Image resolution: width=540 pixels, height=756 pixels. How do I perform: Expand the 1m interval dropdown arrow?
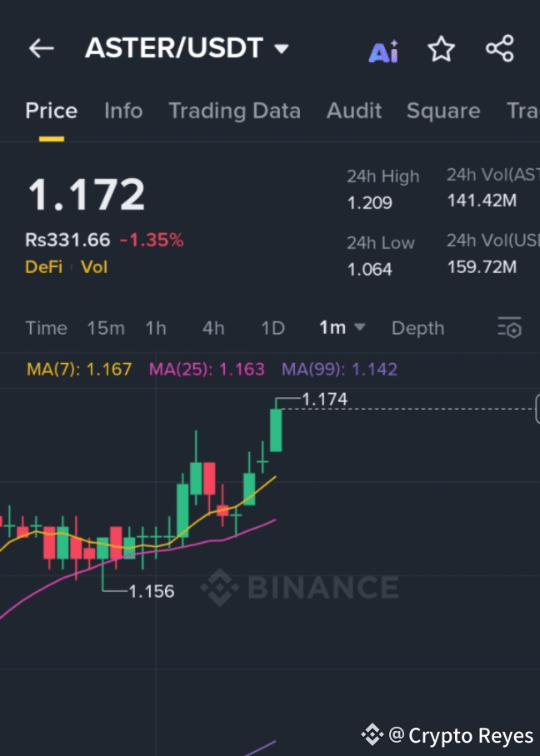(x=359, y=327)
